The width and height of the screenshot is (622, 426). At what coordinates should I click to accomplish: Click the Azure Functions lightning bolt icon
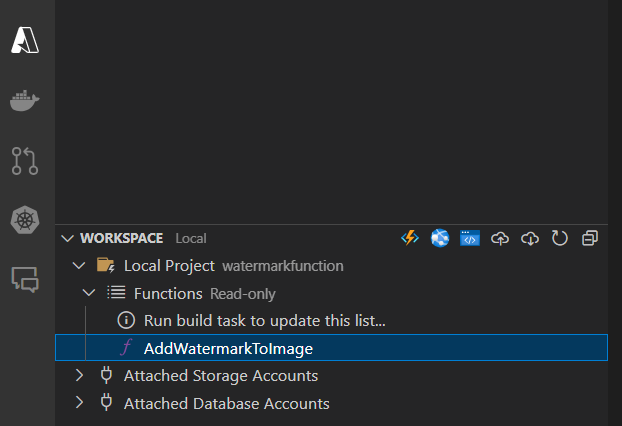(x=410, y=238)
